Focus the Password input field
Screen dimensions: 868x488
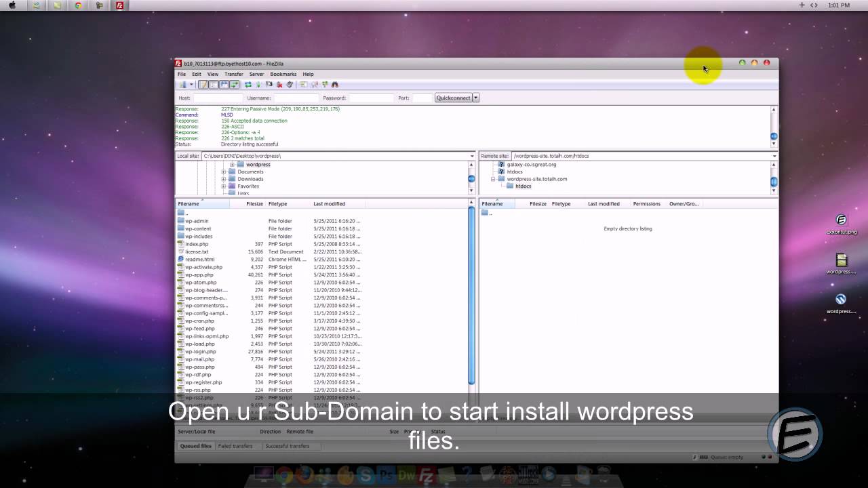[371, 98]
